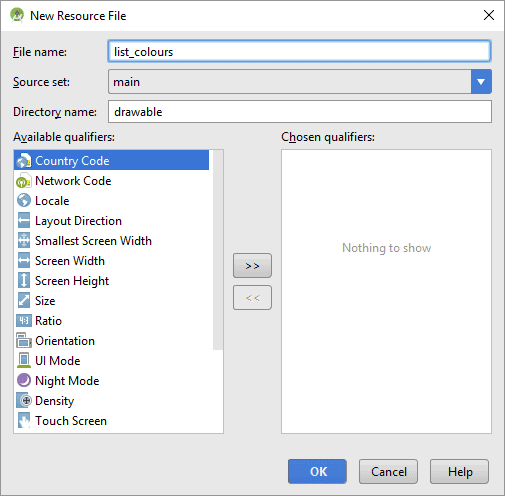Select Layout Direction qualifier text

tap(78, 221)
